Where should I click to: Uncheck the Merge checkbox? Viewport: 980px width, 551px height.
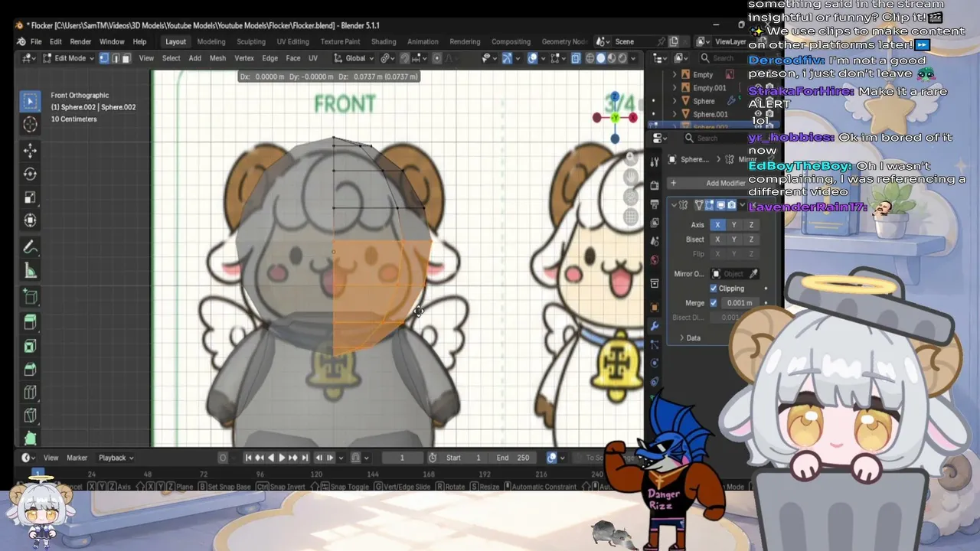(714, 303)
